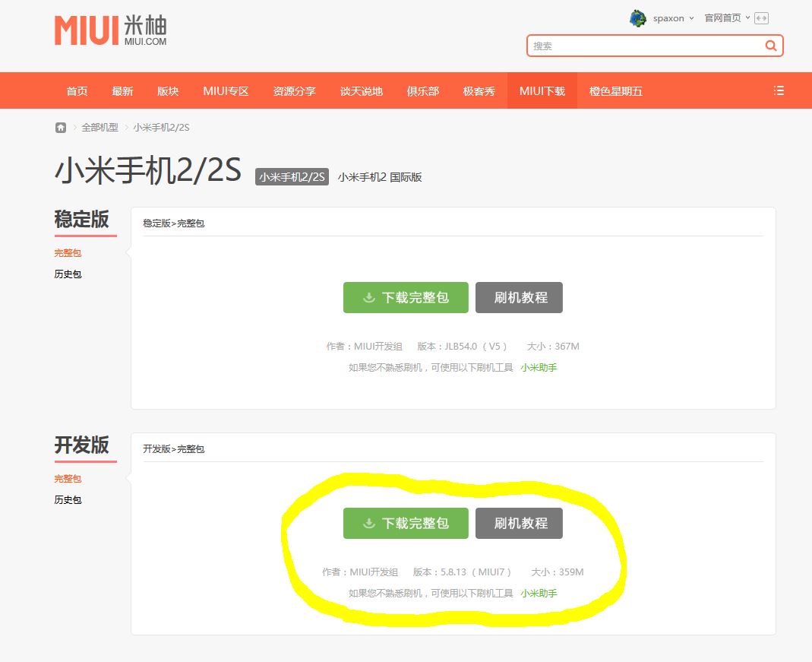Click 小米助手 link in 开发版 panel
The height and width of the screenshot is (662, 812).
coord(539,593)
